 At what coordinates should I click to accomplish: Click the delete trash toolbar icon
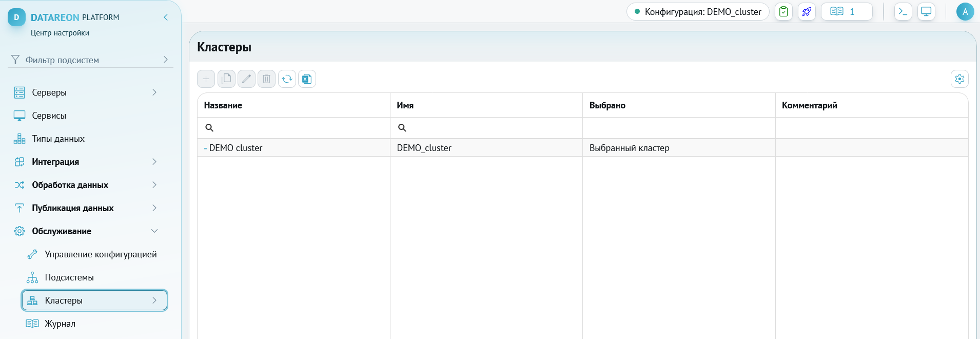tap(267, 79)
